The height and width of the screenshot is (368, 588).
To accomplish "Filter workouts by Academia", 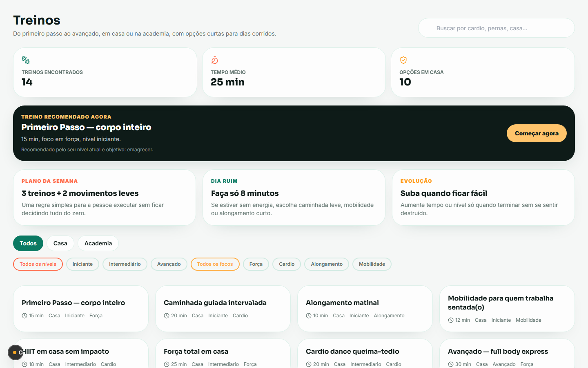I will point(98,243).
